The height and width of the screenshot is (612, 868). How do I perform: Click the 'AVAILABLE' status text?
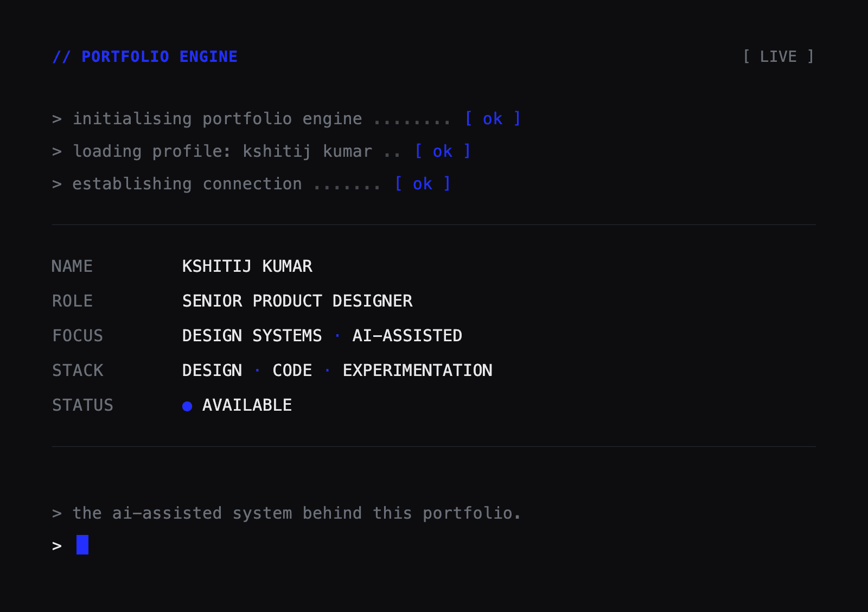point(247,405)
